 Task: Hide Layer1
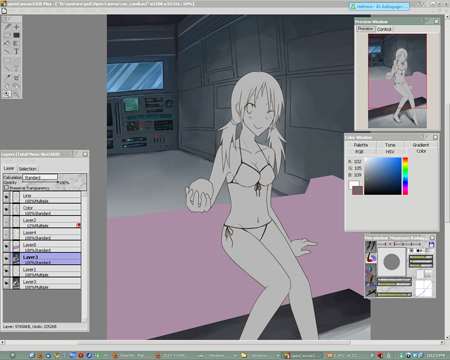click(x=6, y=271)
